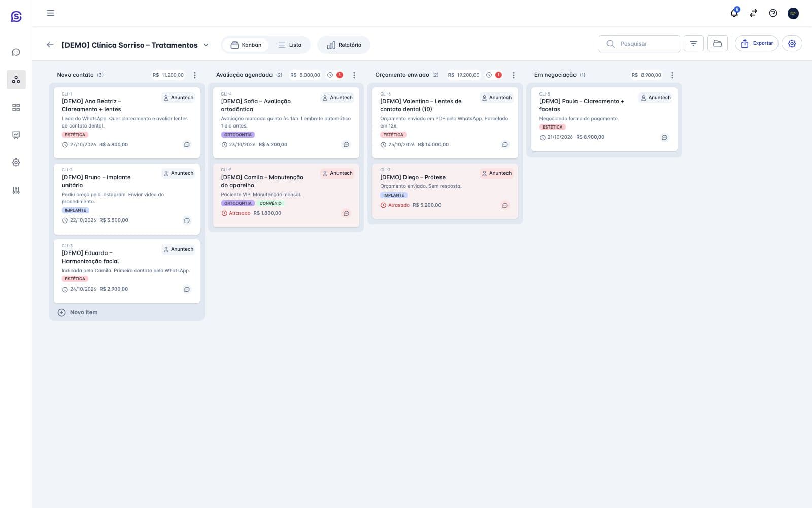Image resolution: width=812 pixels, height=508 pixels.
Task: Click Anuntech assignee on Bruno card
Action: (178, 173)
